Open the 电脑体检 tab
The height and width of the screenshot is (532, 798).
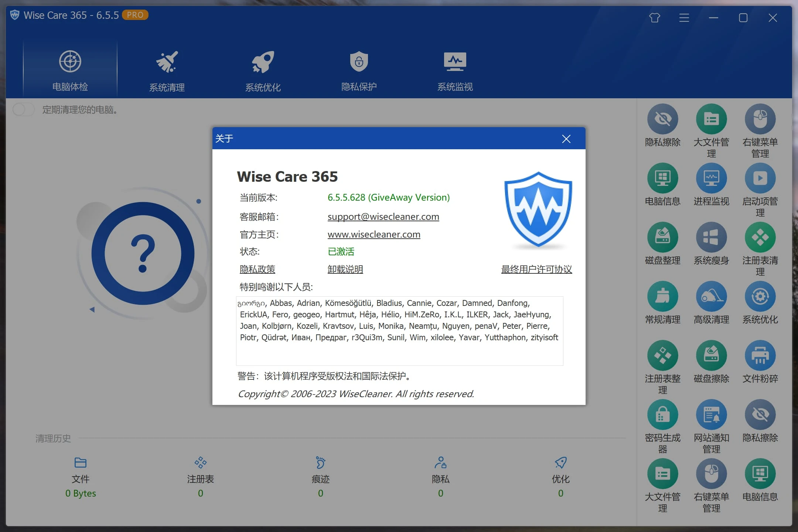click(x=70, y=70)
